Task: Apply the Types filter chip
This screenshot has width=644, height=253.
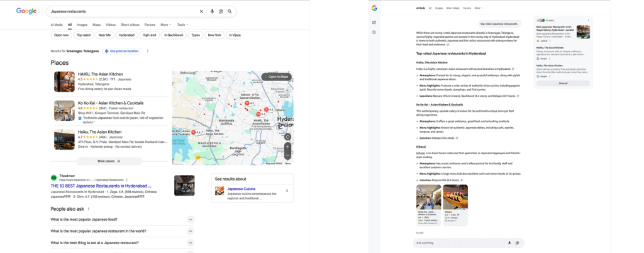Action: tap(196, 35)
